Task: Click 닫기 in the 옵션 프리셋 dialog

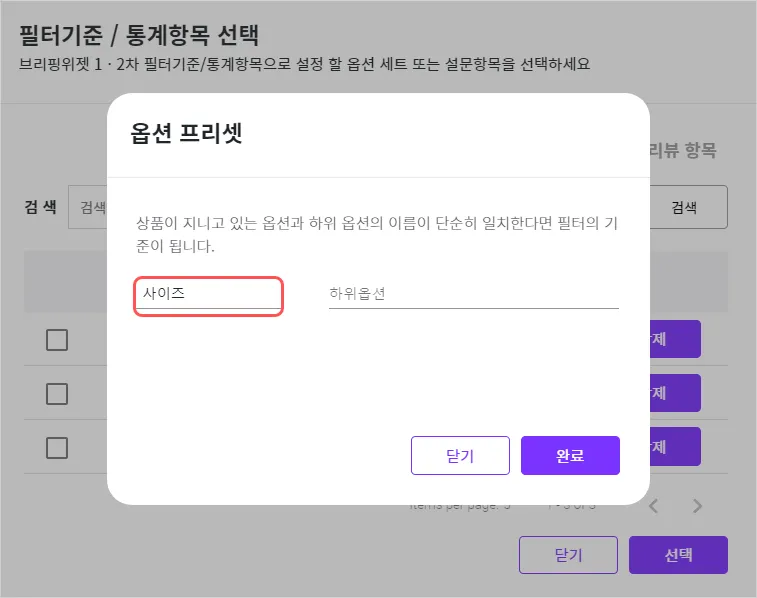Action: (460, 455)
